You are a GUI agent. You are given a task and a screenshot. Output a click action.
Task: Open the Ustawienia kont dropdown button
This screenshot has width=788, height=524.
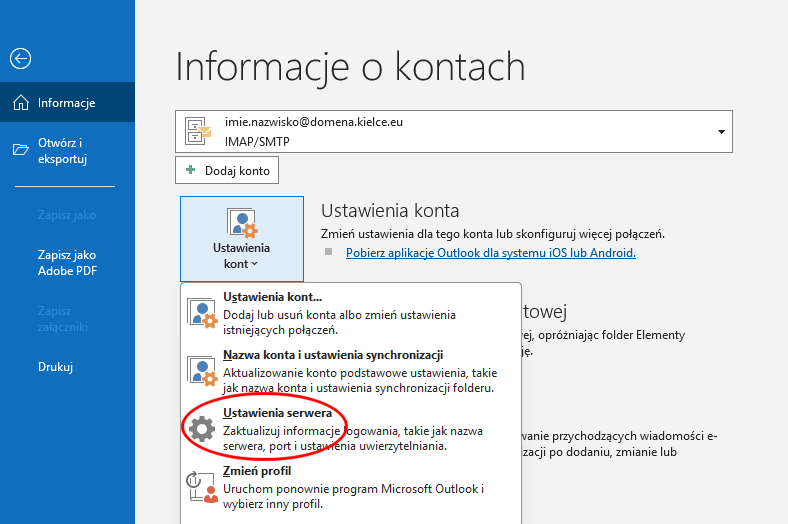coord(242,239)
